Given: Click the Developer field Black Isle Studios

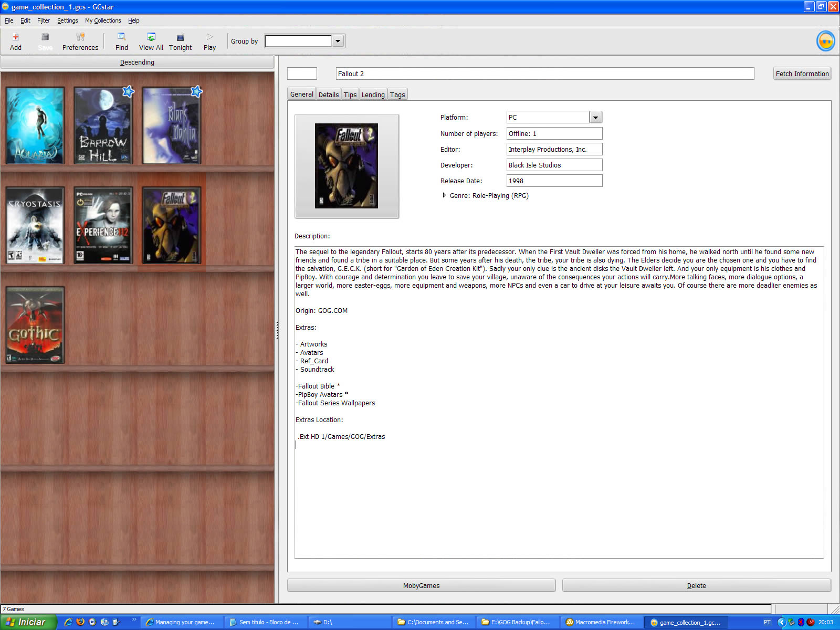Looking at the screenshot, I should (x=554, y=165).
